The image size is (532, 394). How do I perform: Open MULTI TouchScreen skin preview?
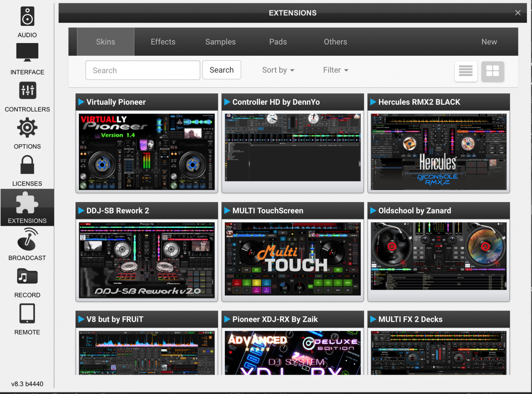pyautogui.click(x=293, y=259)
